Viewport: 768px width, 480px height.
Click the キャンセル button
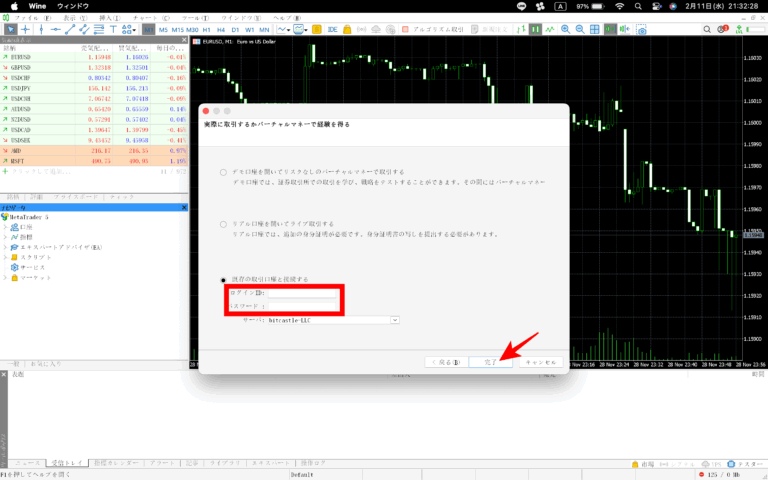541,362
